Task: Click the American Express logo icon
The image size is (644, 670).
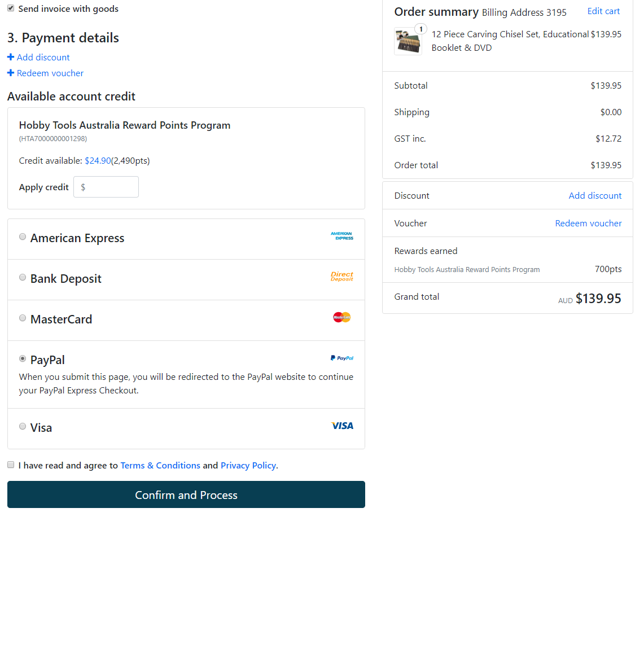Action: pyautogui.click(x=342, y=236)
